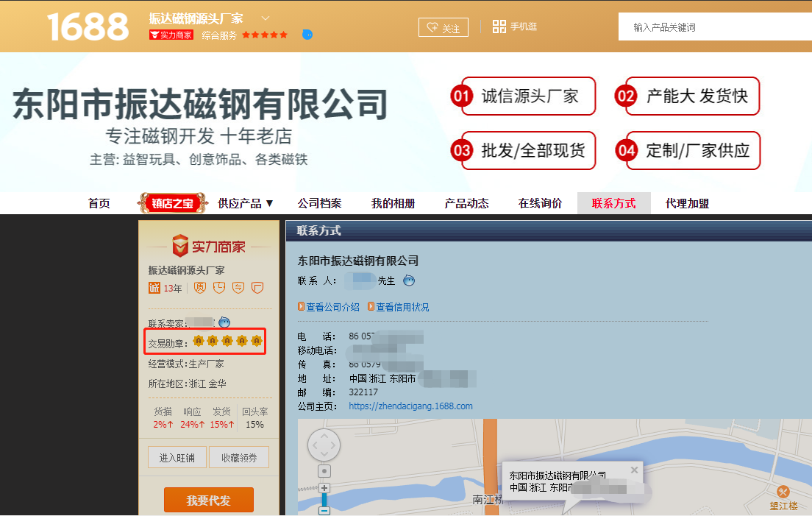Click the map recenter button below the pan control
The width and height of the screenshot is (812, 516).
point(324,471)
